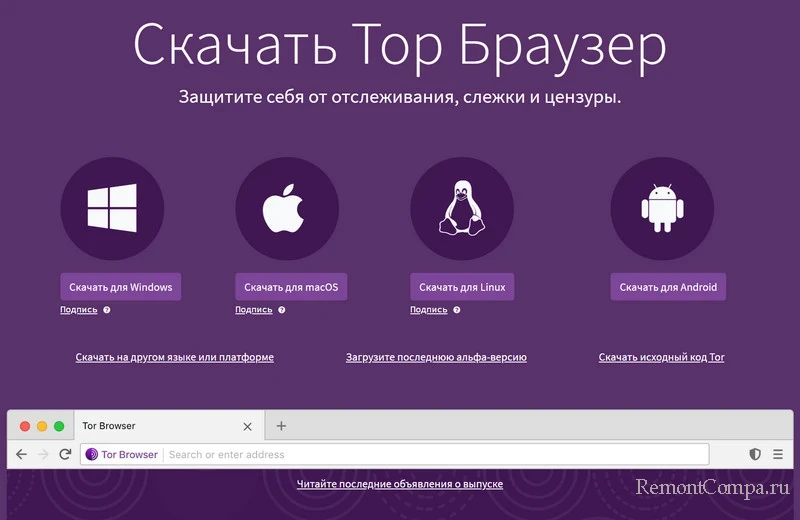Go back with the browser back arrow
Image resolution: width=800 pixels, height=520 pixels.
pyautogui.click(x=21, y=454)
